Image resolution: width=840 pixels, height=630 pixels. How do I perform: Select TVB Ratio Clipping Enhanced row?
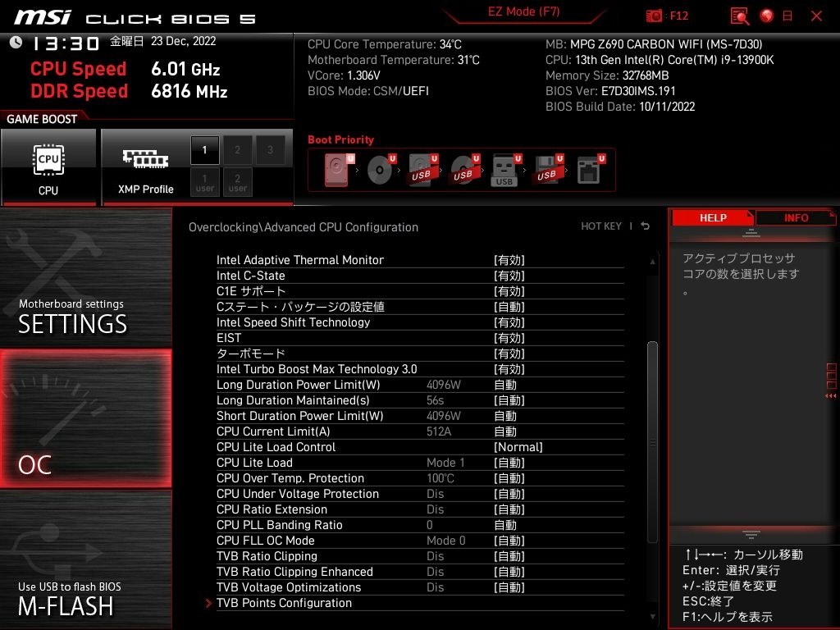pos(420,572)
